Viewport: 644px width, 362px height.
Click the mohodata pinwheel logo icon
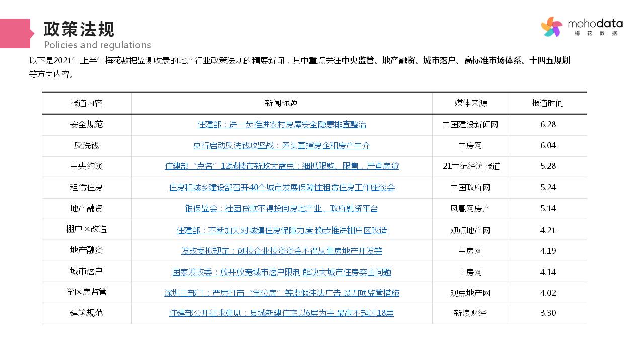[x=552, y=27]
